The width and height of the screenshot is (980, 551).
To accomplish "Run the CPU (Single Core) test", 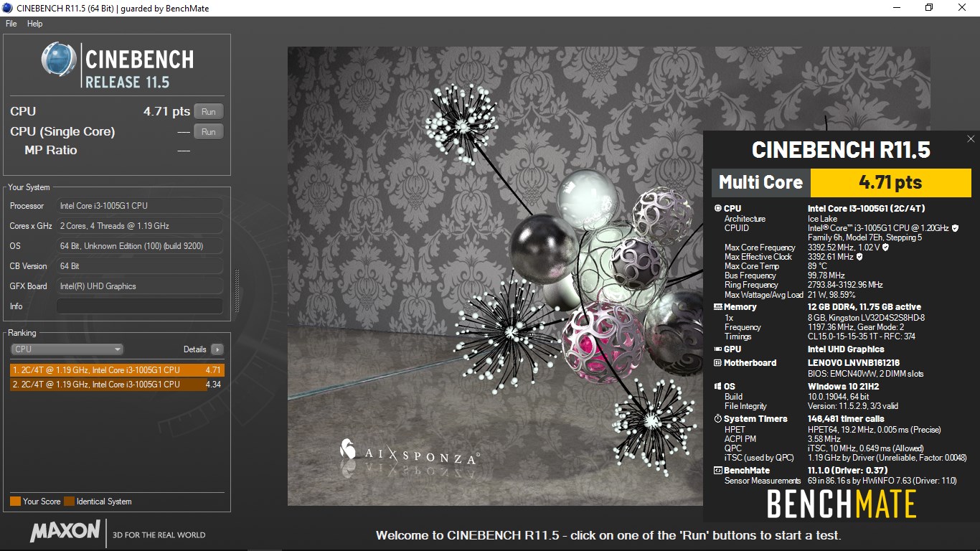I will [208, 132].
